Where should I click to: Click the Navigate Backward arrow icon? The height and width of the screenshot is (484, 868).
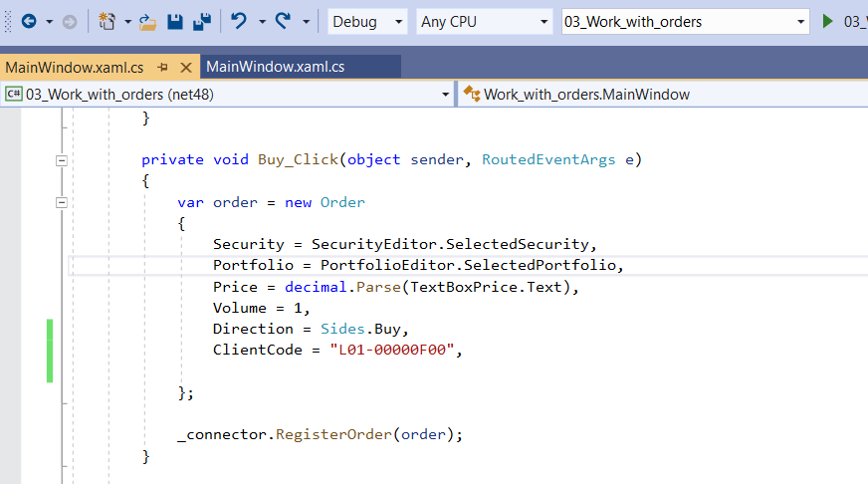pyautogui.click(x=28, y=21)
